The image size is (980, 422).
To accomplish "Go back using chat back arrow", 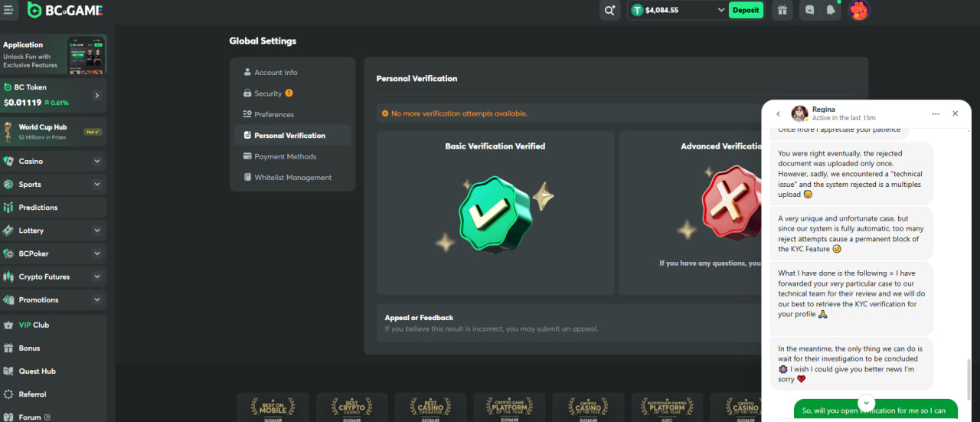I will click(778, 113).
